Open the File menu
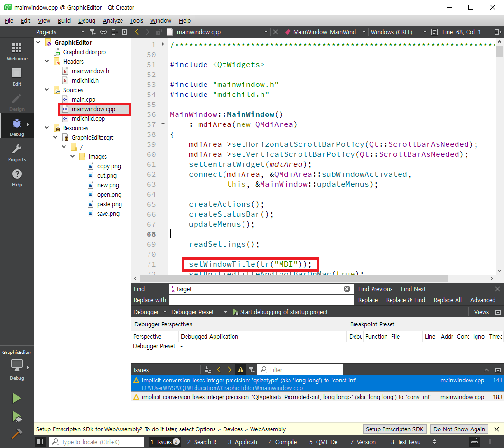The image size is (504, 448). [x=9, y=20]
